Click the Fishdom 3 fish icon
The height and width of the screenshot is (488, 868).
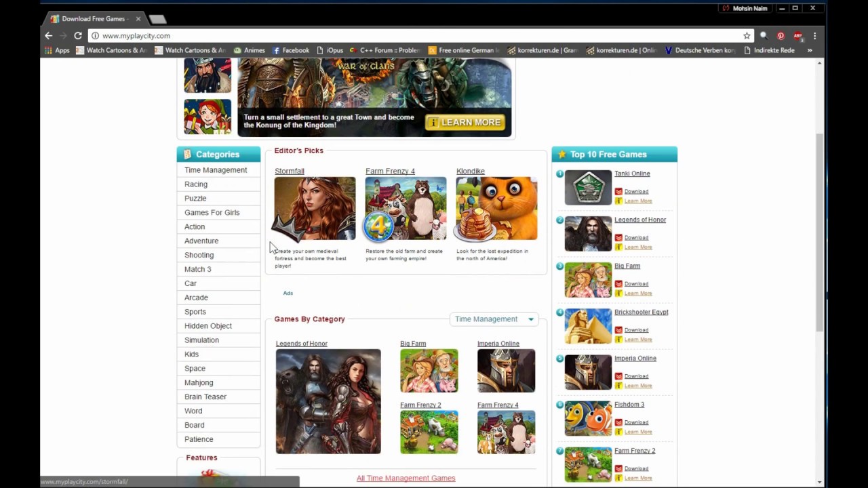[x=588, y=418]
